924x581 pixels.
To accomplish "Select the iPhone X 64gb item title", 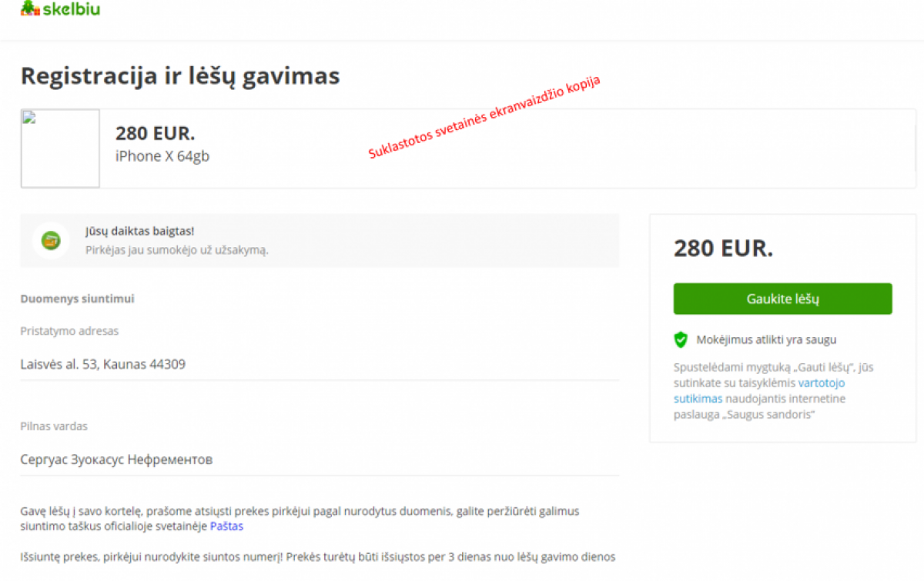I will 162,156.
